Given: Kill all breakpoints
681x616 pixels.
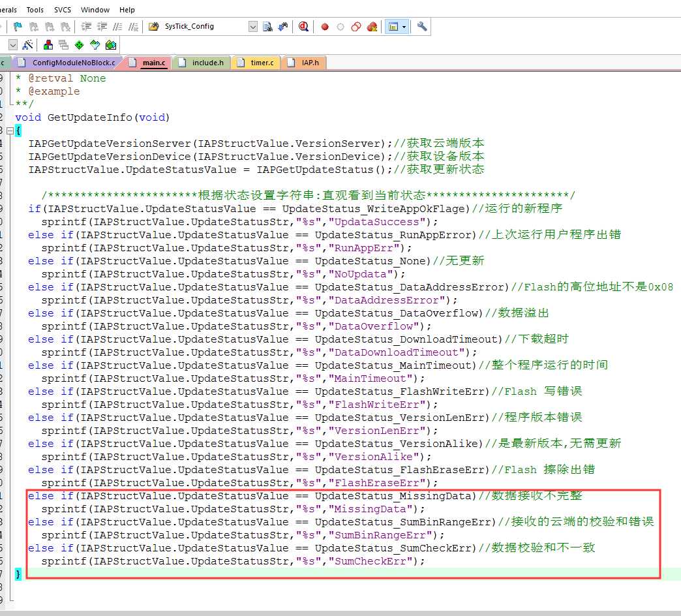Looking at the screenshot, I should pyautogui.click(x=372, y=27).
